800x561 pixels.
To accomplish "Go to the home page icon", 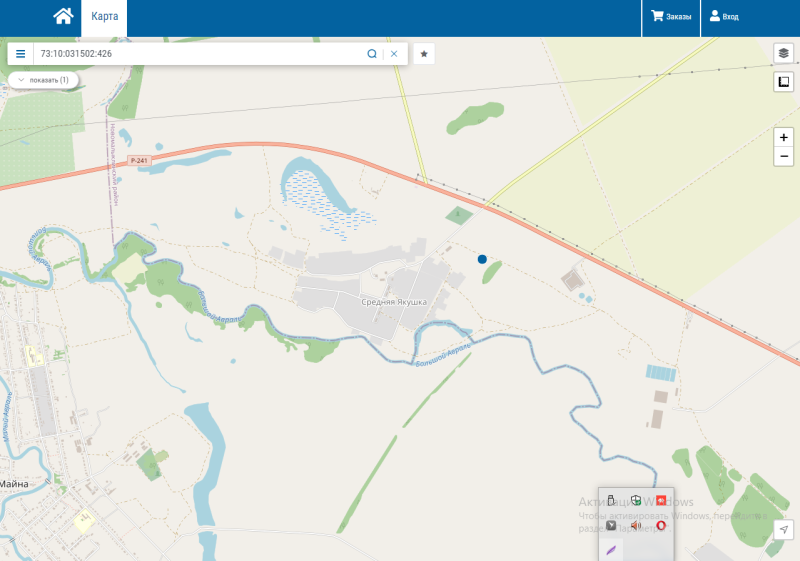I will pyautogui.click(x=63, y=16).
